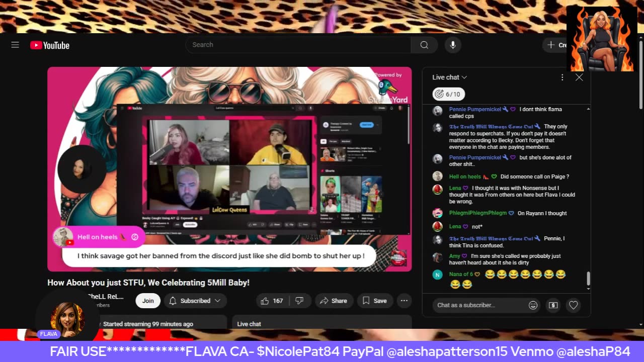The image size is (644, 362).
Task: Click the Join membership button
Action: 148,301
